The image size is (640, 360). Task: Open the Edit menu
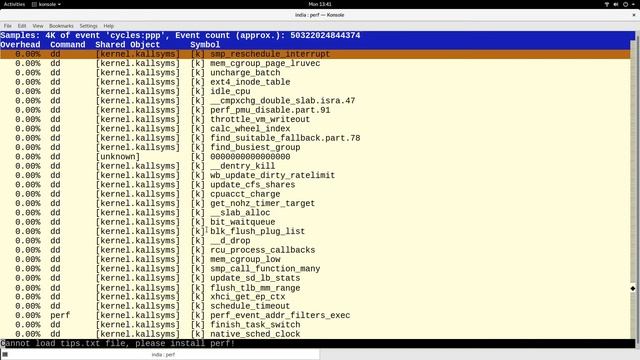22,26
